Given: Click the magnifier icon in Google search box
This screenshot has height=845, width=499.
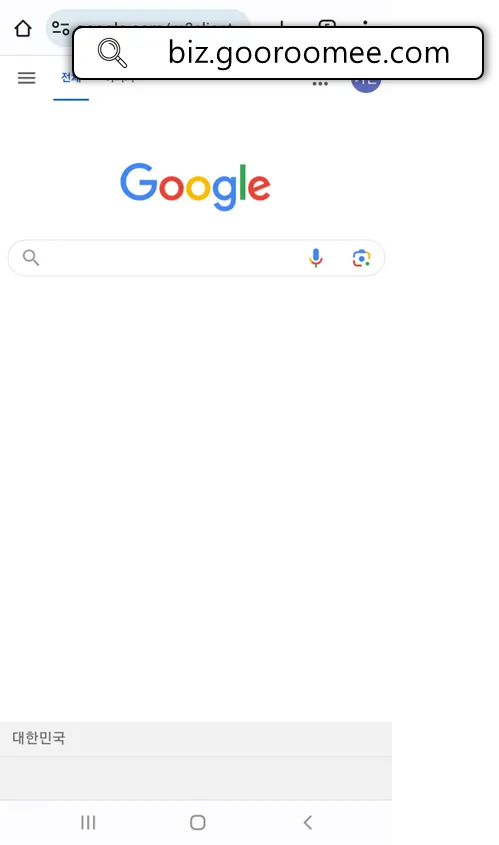Looking at the screenshot, I should (x=31, y=258).
